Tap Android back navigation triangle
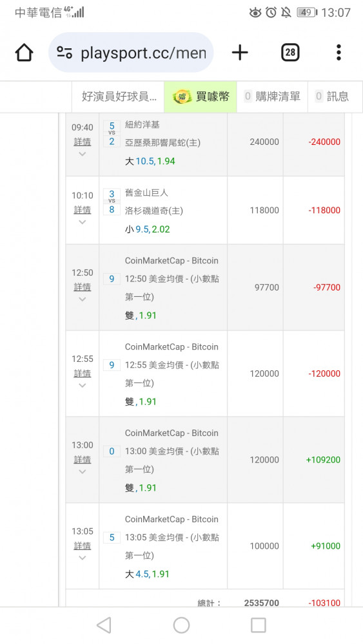The height and width of the screenshot is (644, 363). tap(104, 625)
